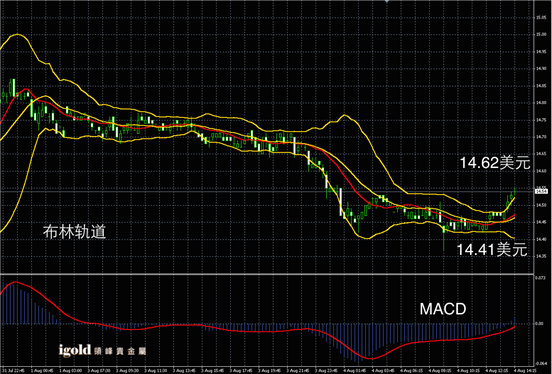Image resolution: width=552 pixels, height=374 pixels.
Task: Click the 14.80 price axis label
Action: pos(541,103)
